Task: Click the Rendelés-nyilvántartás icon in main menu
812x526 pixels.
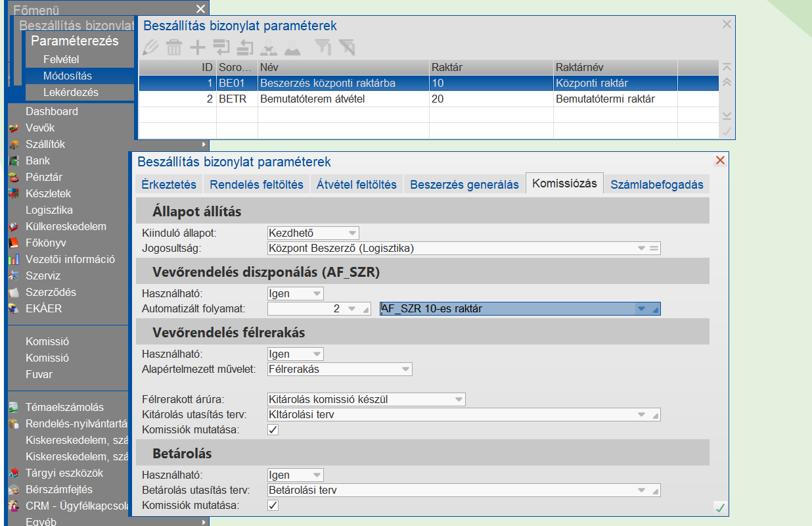Action: (x=13, y=424)
